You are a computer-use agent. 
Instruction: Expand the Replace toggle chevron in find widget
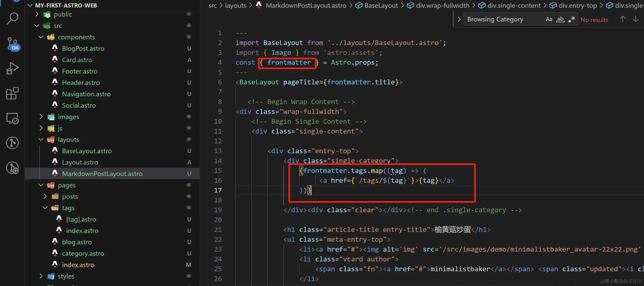tap(459, 19)
